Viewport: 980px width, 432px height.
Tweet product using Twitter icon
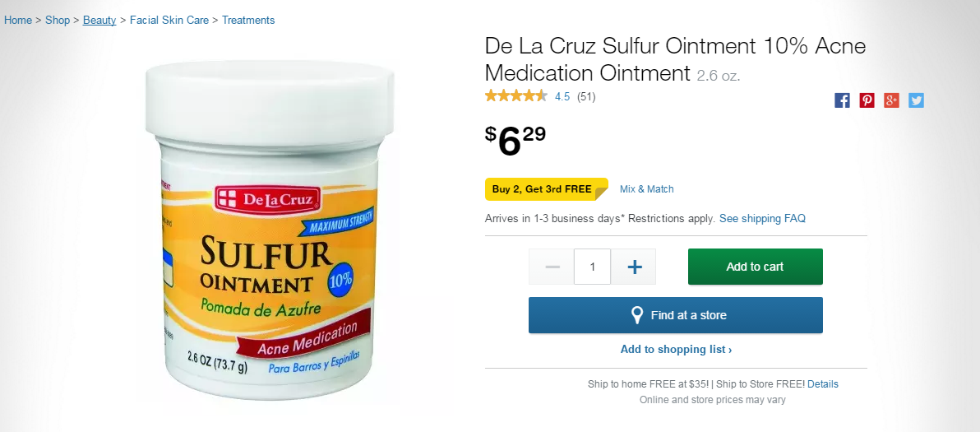coord(916,100)
